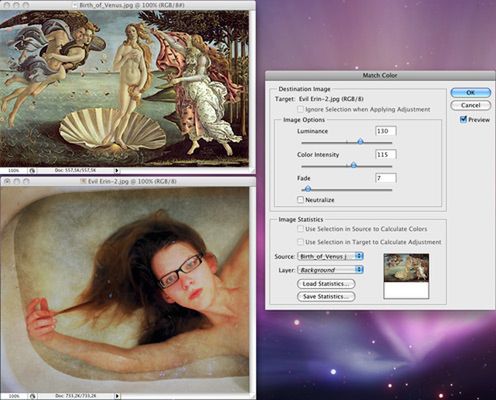Open status bar arrow menu in Birth_of_Venus window
Screen dimensions: 496x400
[x=117, y=170]
